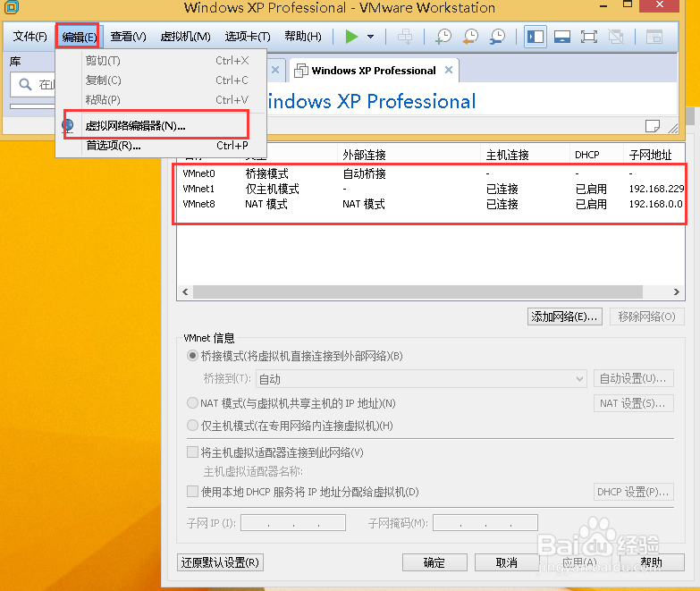The height and width of the screenshot is (591, 700).
Task: Click the 子网地址 column header
Action: point(654,155)
